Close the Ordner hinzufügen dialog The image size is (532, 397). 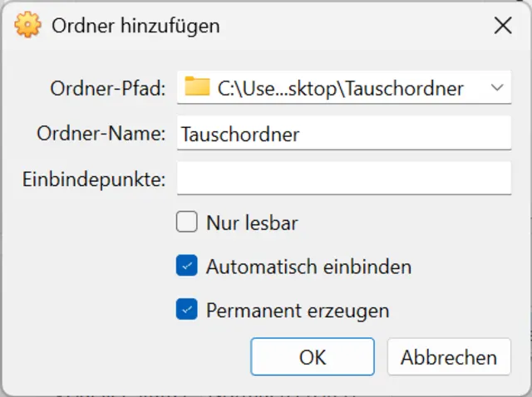tap(503, 26)
